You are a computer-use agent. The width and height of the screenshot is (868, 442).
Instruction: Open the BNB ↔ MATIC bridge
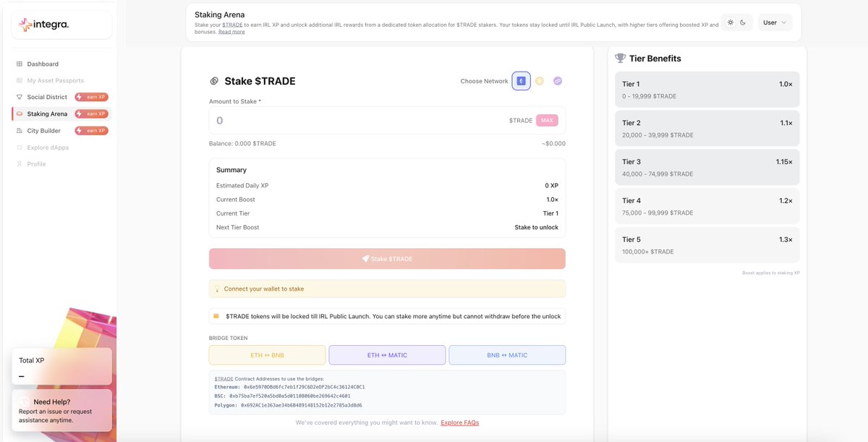pyautogui.click(x=507, y=355)
